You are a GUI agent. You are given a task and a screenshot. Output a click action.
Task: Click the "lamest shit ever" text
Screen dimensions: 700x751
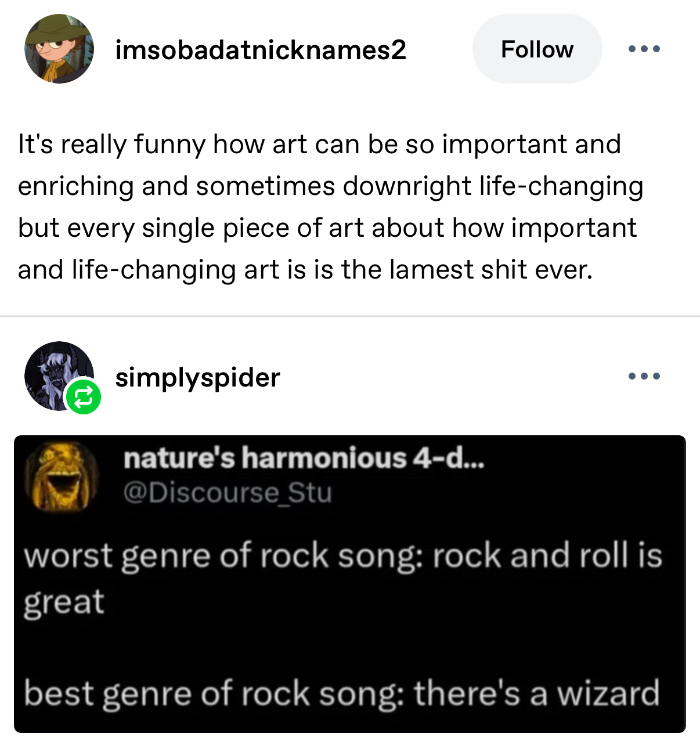[x=490, y=270]
